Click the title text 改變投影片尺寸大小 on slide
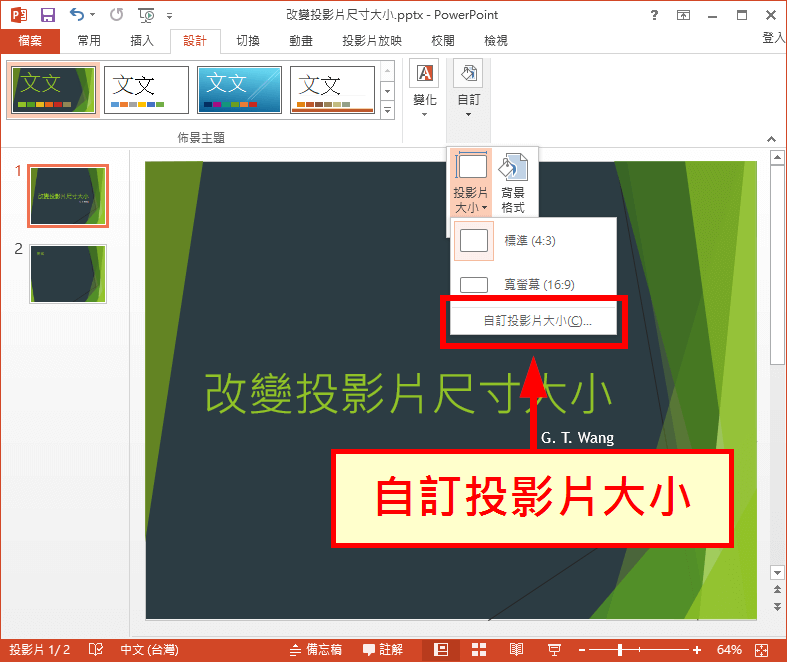The image size is (787, 662). coord(409,394)
